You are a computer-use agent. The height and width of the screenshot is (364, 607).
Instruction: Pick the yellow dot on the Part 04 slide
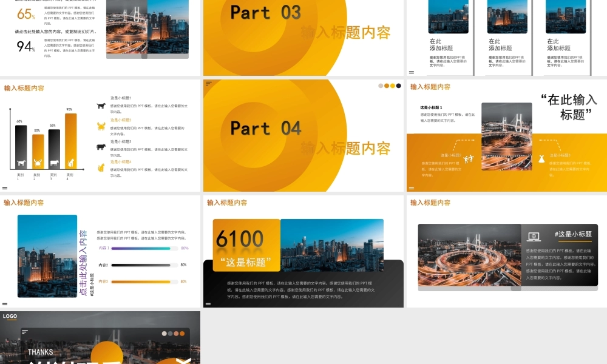tap(393, 86)
